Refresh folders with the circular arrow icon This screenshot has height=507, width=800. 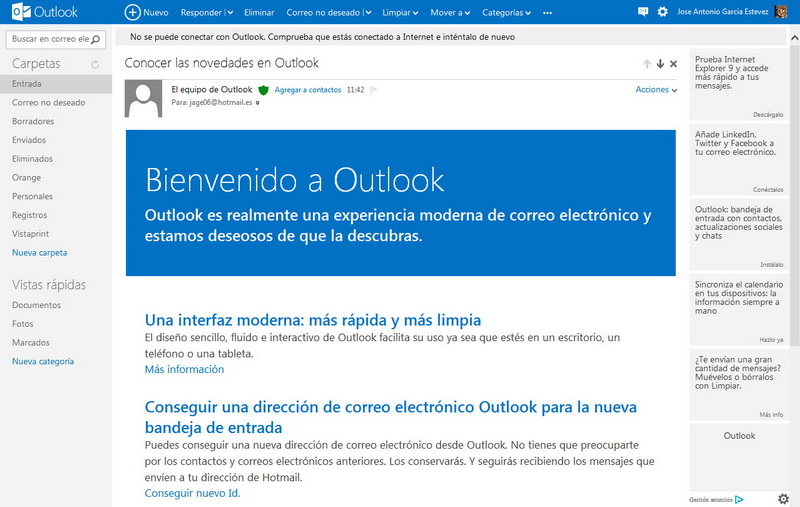(x=95, y=64)
